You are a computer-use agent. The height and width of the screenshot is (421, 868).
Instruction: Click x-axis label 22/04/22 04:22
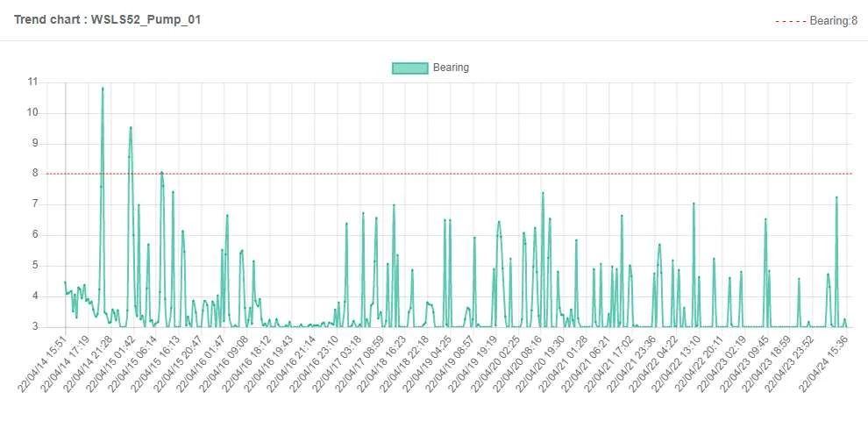tap(655, 363)
